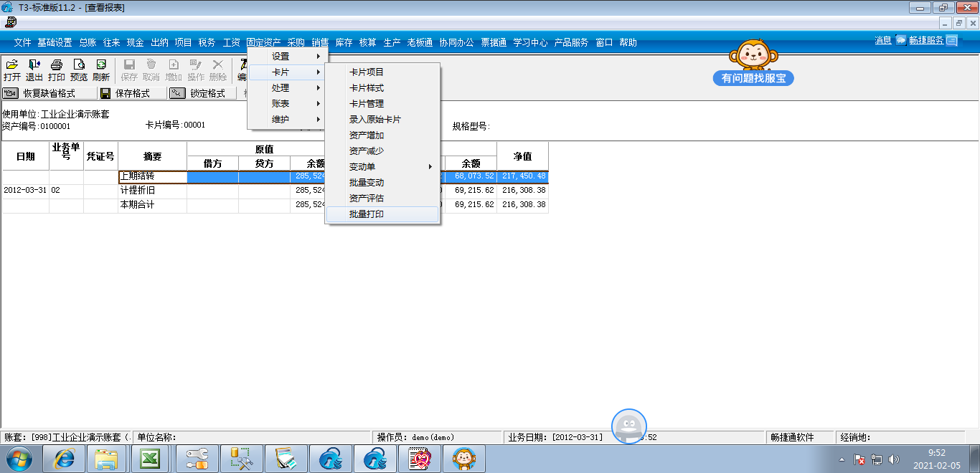Expand the 账表 submenu
The height and width of the screenshot is (473, 980).
(287, 104)
